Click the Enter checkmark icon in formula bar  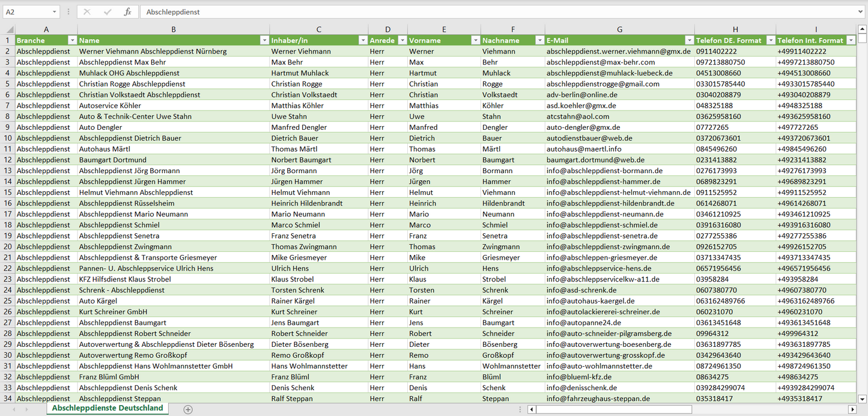point(108,12)
